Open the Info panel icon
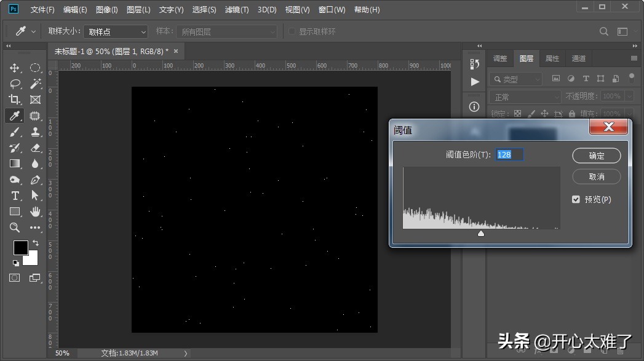The height and width of the screenshot is (361, 644). click(x=474, y=107)
